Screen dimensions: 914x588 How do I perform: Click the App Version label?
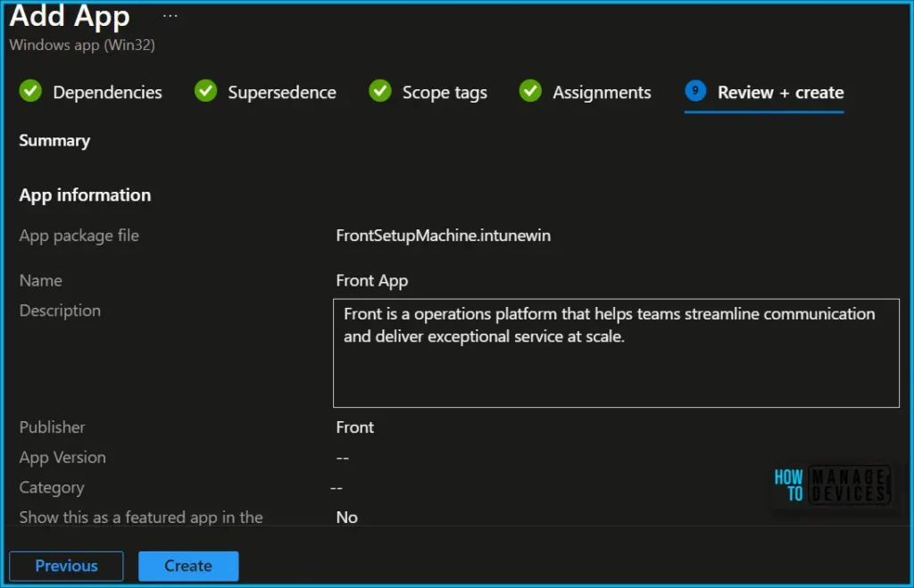[62, 458]
